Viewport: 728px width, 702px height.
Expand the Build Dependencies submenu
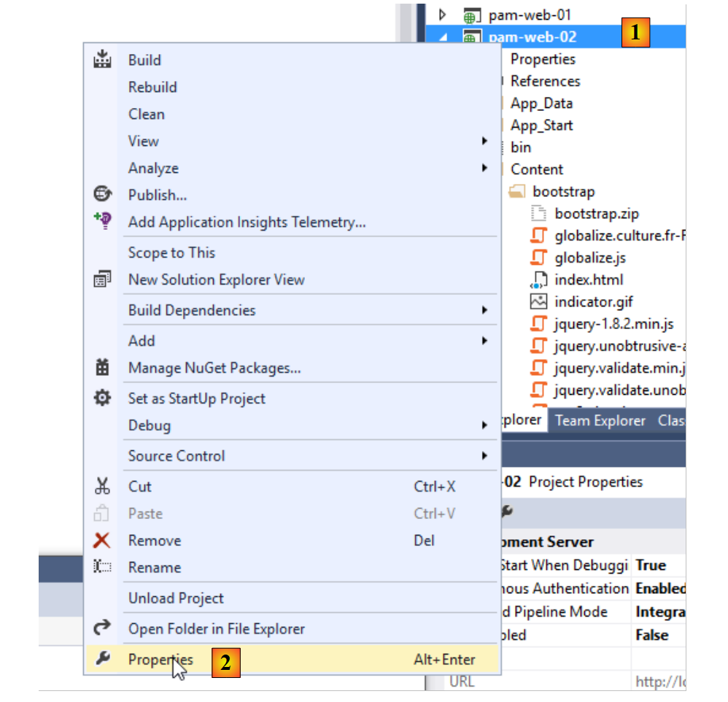pos(484,310)
